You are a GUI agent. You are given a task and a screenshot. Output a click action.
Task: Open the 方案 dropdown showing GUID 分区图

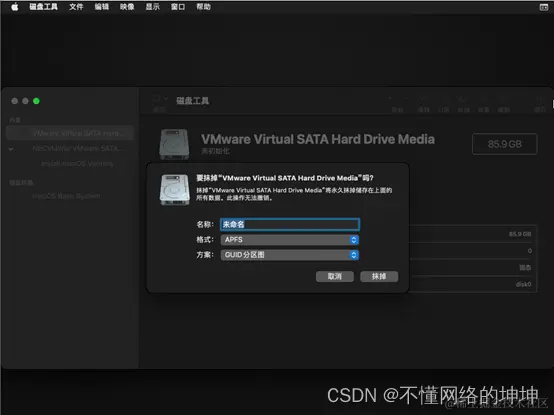[x=290, y=255]
